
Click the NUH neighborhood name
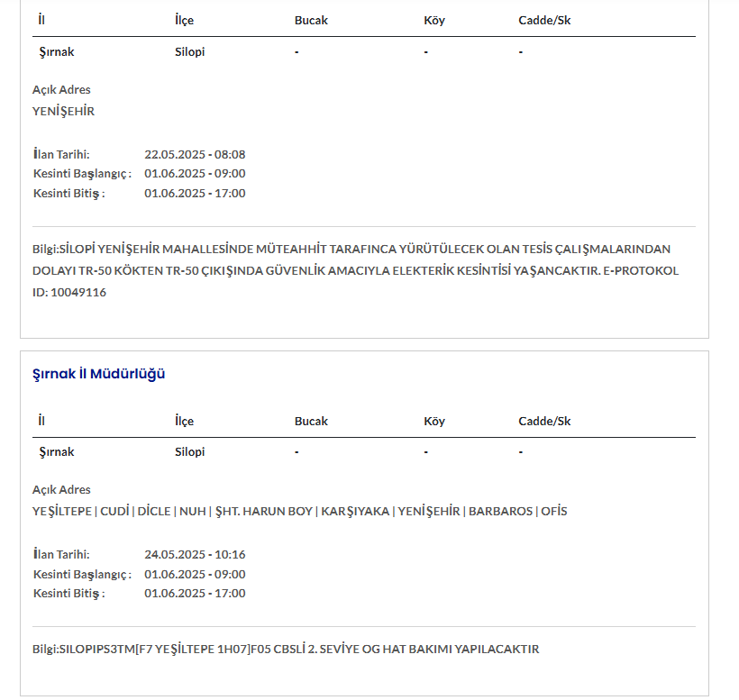(x=193, y=512)
